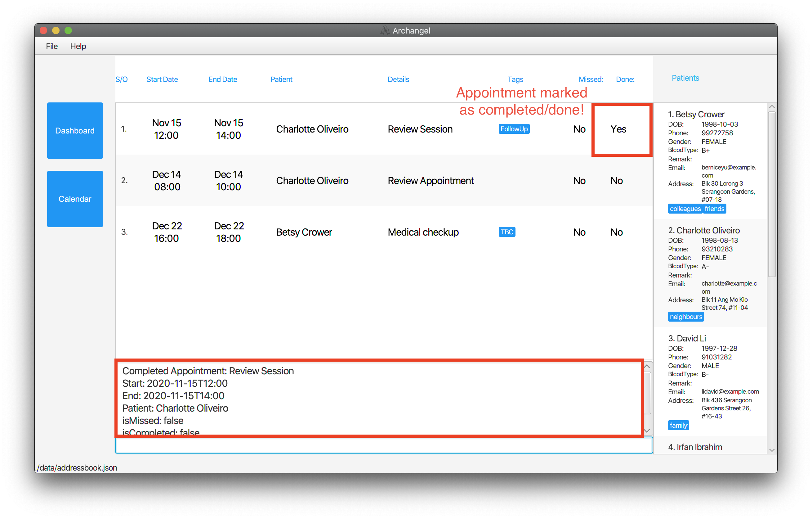
Task: Click Charlotte Oliveiro's phone 93210283
Action: [717, 249]
